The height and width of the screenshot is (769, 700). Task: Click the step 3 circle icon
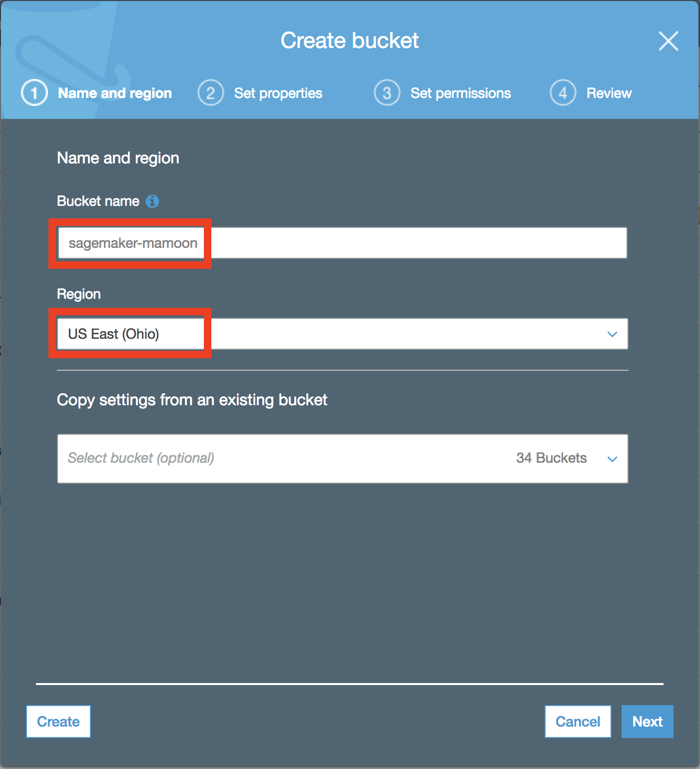(x=387, y=93)
